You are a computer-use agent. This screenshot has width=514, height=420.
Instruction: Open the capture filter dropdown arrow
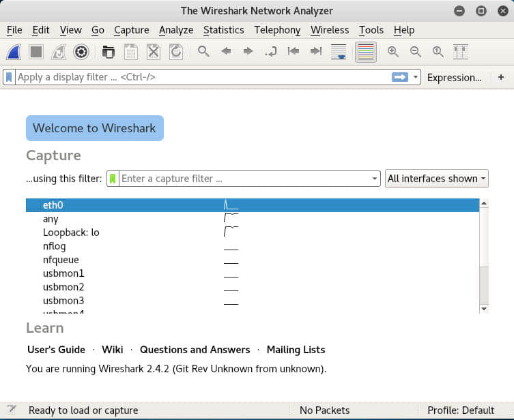click(x=374, y=179)
